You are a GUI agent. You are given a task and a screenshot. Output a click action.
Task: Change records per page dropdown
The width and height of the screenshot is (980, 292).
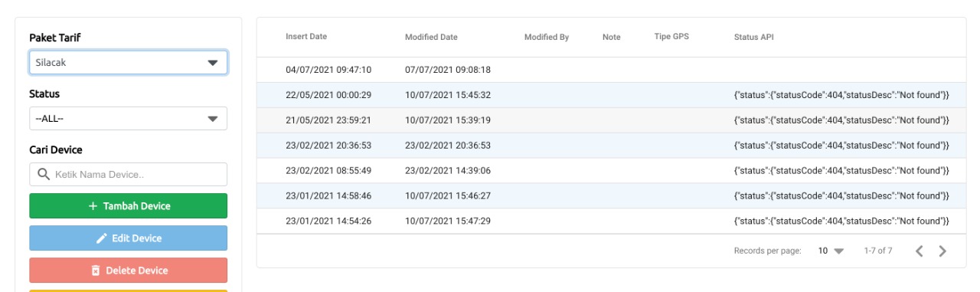tap(830, 251)
